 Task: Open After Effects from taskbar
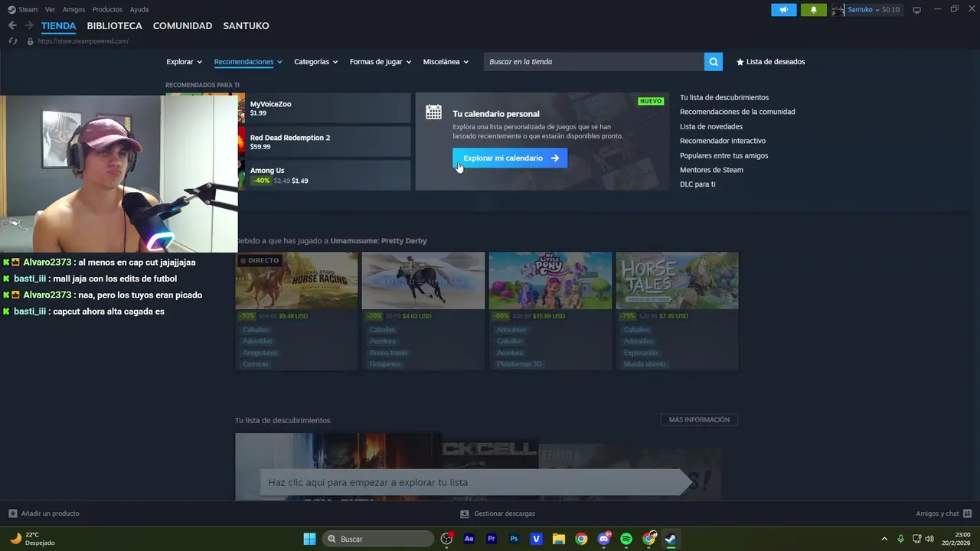(469, 539)
